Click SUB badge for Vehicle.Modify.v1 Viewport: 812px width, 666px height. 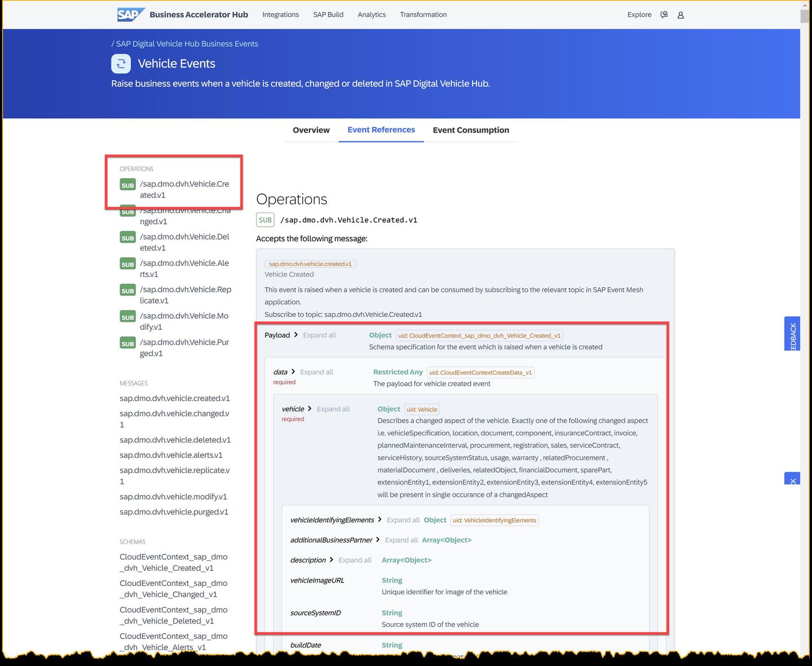(x=128, y=317)
